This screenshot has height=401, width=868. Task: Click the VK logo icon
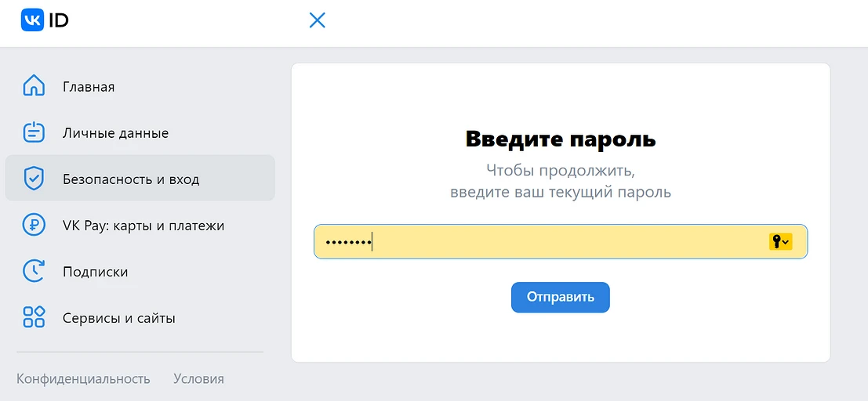point(32,20)
